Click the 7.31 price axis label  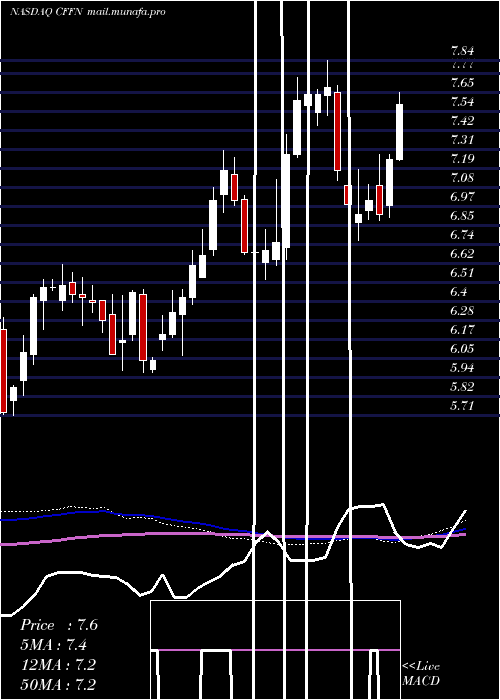[462, 140]
